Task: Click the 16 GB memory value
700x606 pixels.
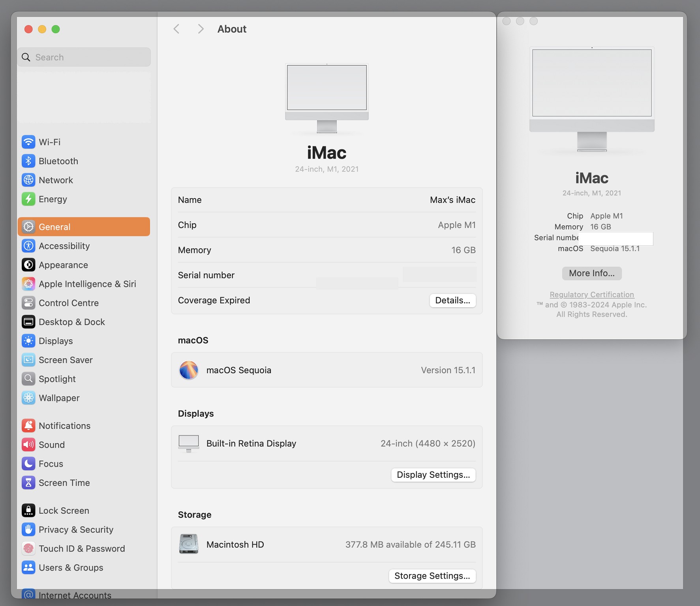Action: tap(464, 250)
